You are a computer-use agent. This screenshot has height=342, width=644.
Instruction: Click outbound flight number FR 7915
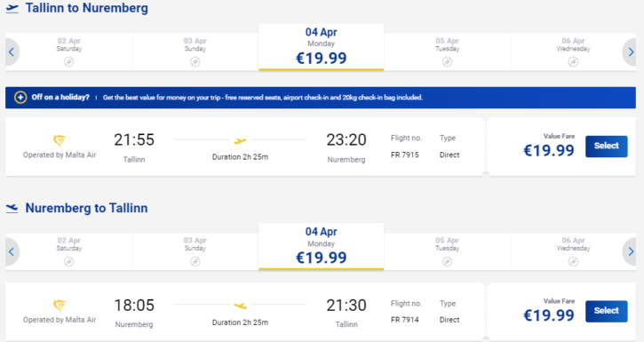pos(404,155)
